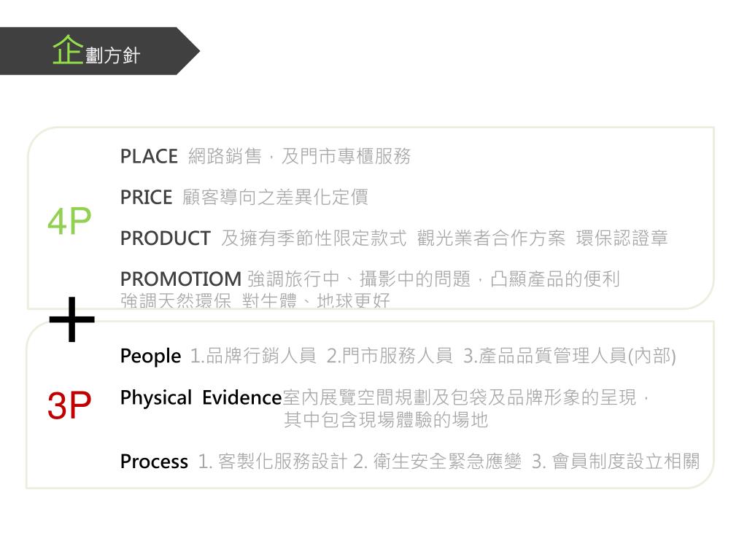Click the 3. 會員制度設立相關 item
The width and height of the screenshot is (747, 560).
coord(616,462)
